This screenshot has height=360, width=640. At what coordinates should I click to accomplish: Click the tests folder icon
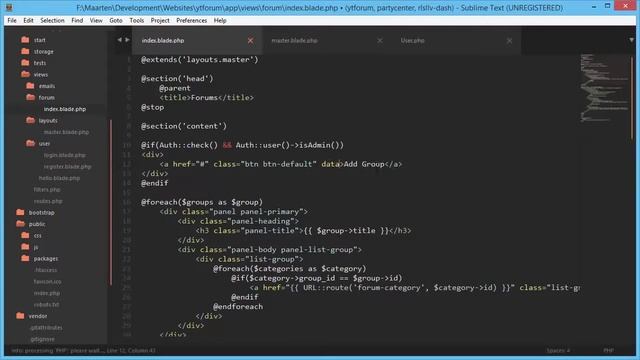coord(25,62)
